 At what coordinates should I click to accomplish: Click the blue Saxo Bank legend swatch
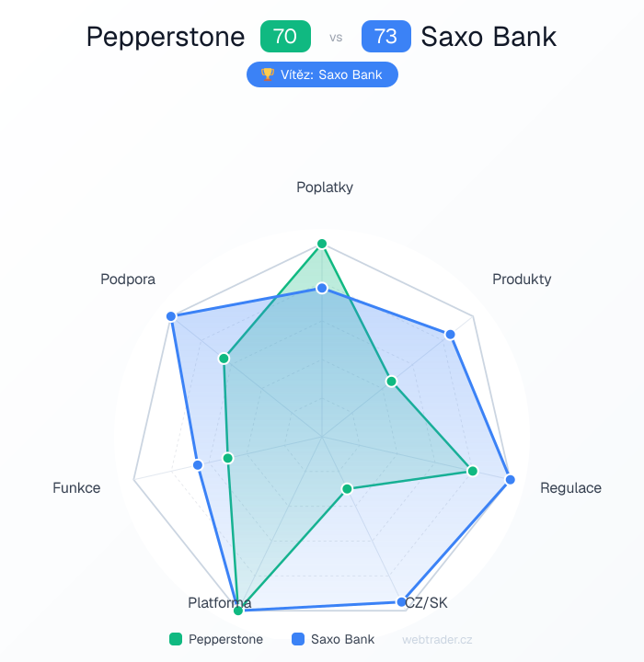click(298, 639)
